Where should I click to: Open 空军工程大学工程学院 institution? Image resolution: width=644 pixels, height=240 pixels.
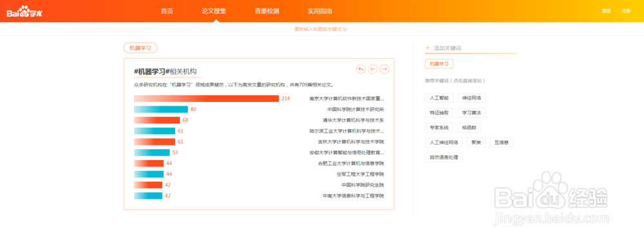pyautogui.click(x=360, y=174)
